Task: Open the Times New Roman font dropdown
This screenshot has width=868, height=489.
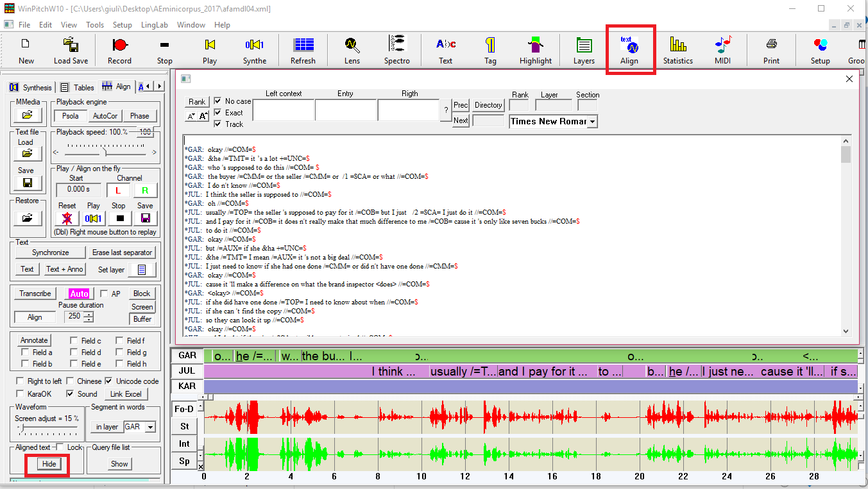Action: coord(592,122)
